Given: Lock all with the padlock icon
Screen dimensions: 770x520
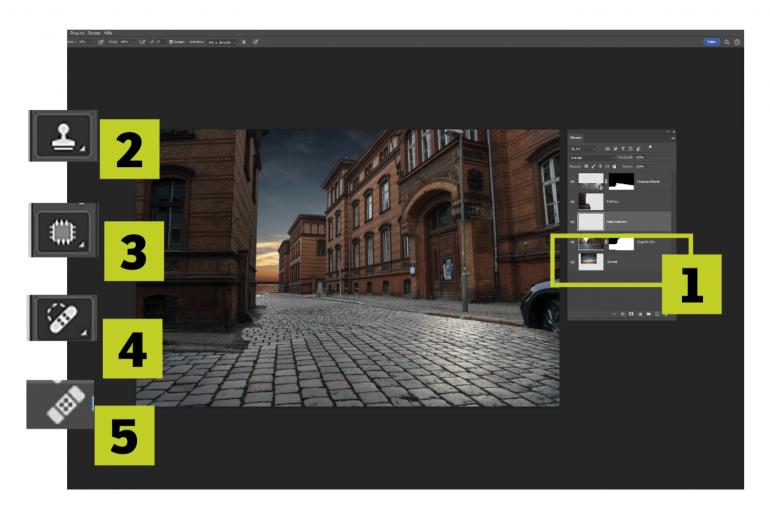Looking at the screenshot, I should pyautogui.click(x=614, y=166).
